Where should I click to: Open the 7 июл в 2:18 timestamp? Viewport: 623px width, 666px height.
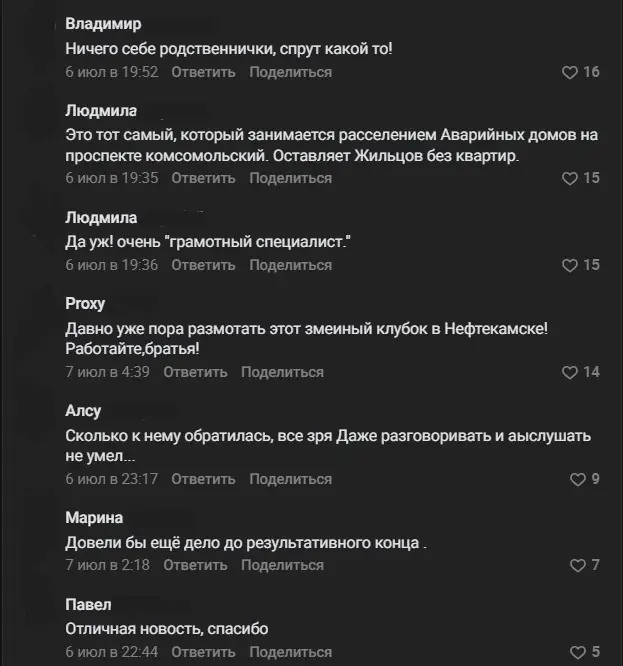[x=107, y=565]
